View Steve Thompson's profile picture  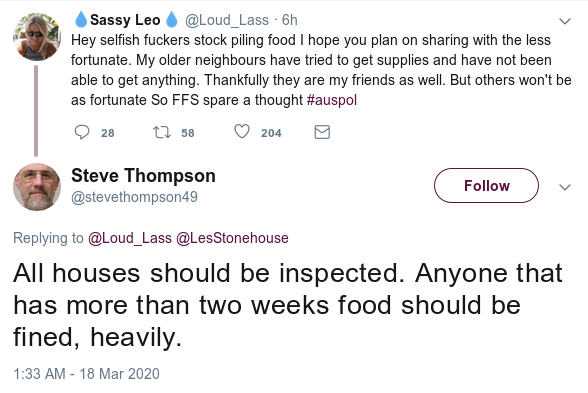tap(37, 187)
